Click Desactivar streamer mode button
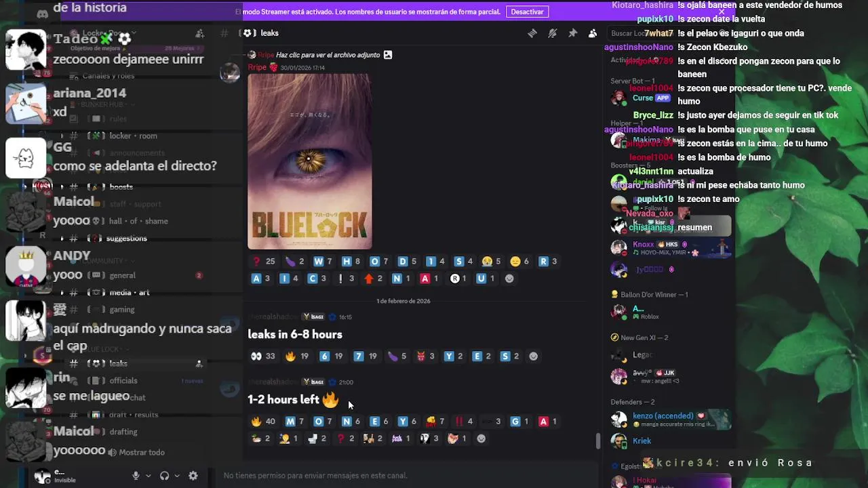 527,12
